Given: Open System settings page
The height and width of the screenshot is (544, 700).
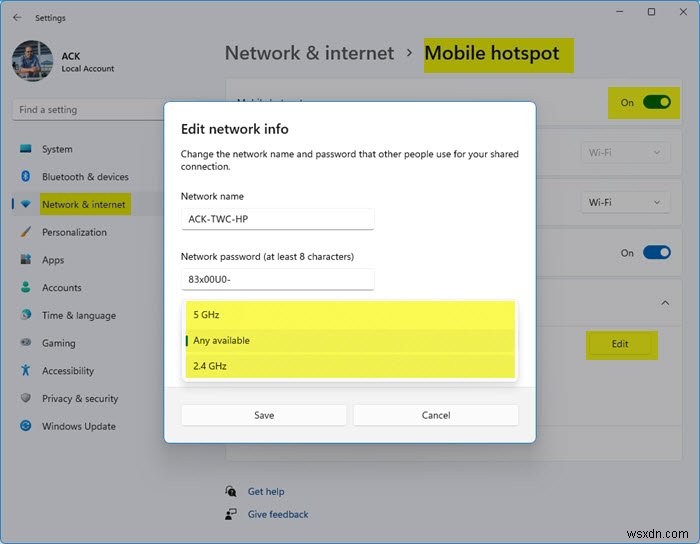Looking at the screenshot, I should click(57, 149).
